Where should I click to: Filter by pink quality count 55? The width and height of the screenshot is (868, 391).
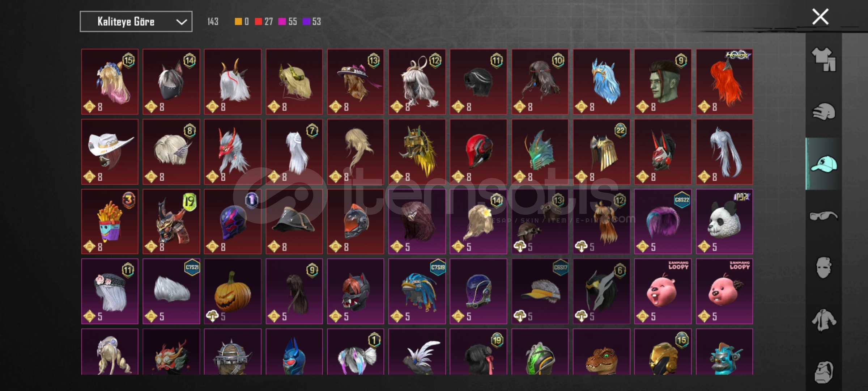click(x=288, y=22)
